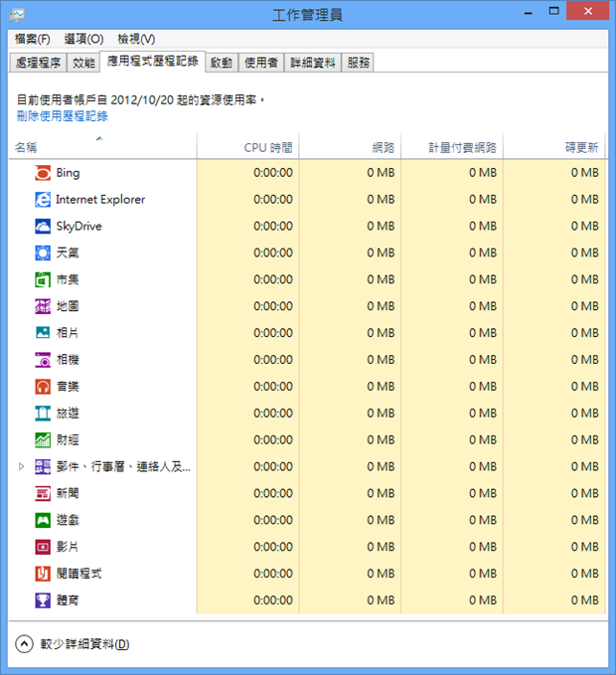The width and height of the screenshot is (616, 675).
Task: Click the 較少詳細資料(D) label
Action: pos(84,644)
